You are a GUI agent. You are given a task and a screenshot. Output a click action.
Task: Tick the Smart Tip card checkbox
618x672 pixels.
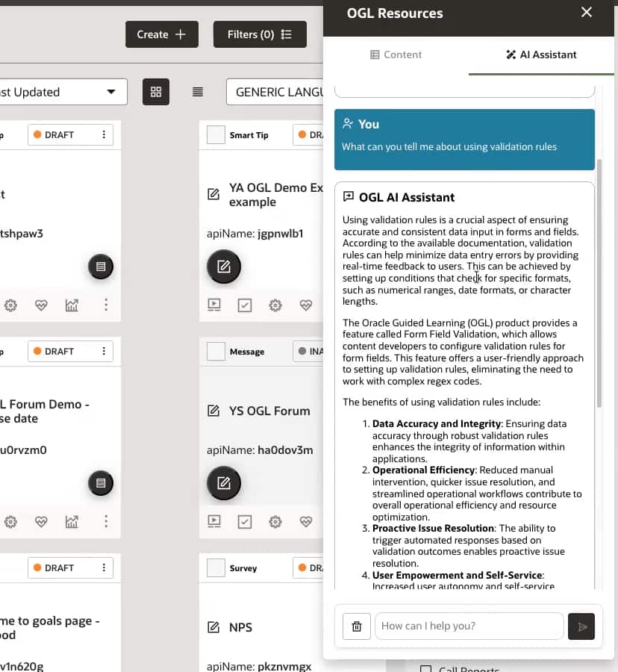216,135
